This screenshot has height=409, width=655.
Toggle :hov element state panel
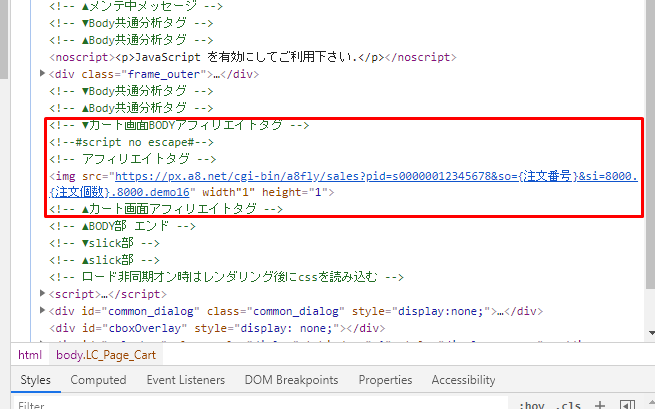coord(531,405)
